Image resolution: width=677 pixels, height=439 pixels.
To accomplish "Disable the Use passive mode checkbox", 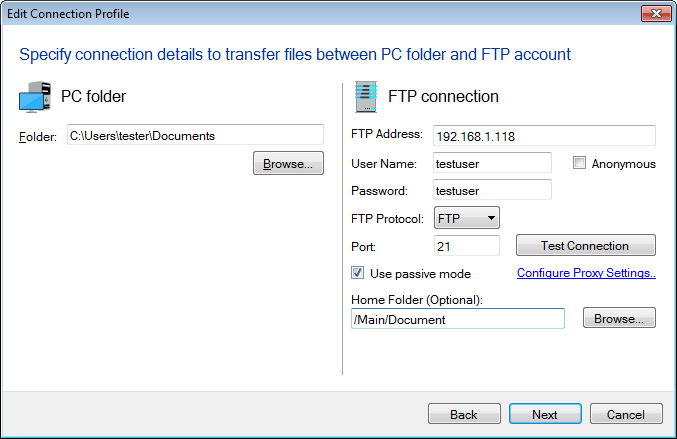I will click(x=358, y=273).
